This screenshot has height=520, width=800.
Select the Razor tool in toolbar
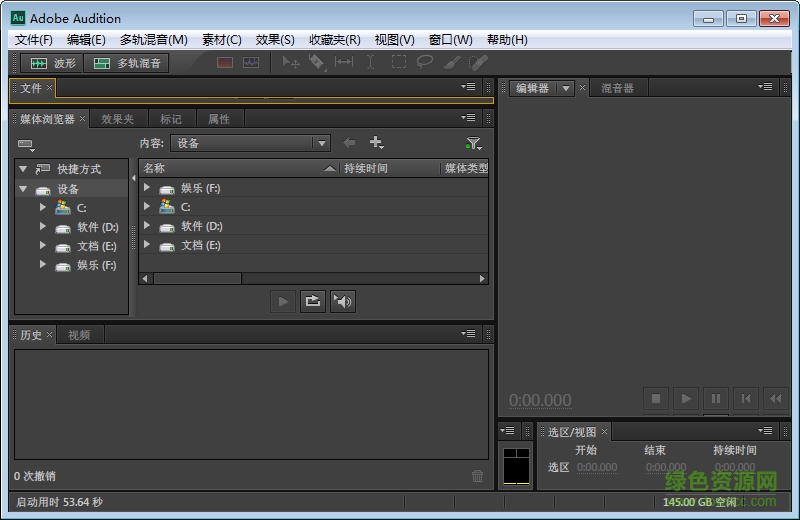click(x=317, y=63)
